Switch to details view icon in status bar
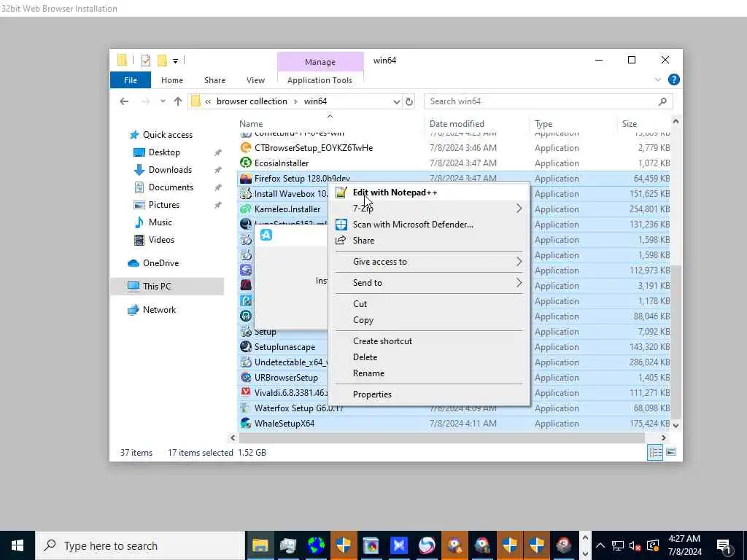Screen dimensions: 747x560 click(655, 452)
